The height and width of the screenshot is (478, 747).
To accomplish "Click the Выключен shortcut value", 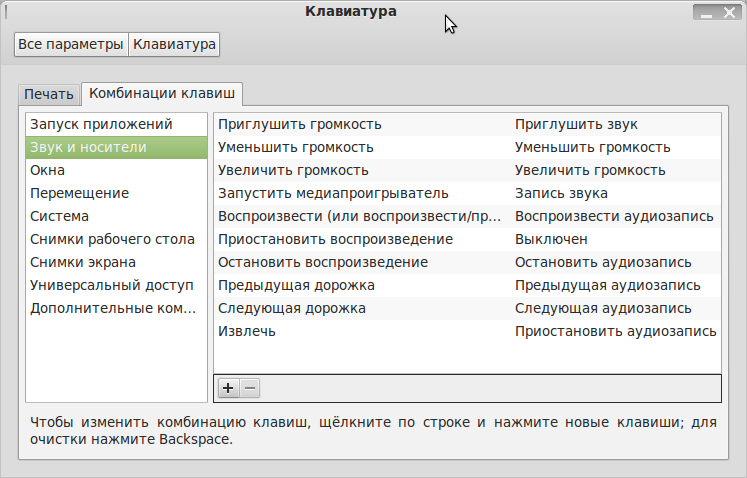I will (x=551, y=240).
